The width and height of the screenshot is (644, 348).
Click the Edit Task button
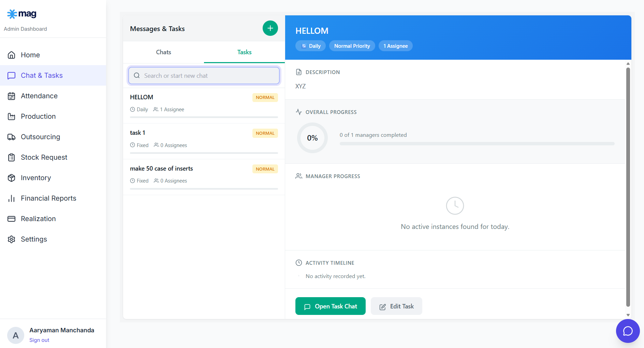pyautogui.click(x=396, y=306)
